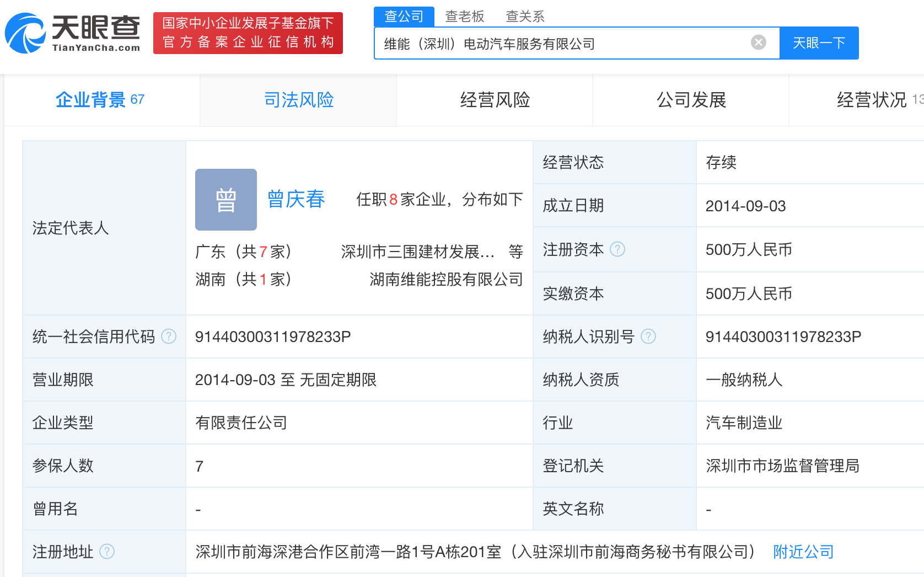Clear the search box text
The width and height of the screenshot is (924, 577).
pyautogui.click(x=759, y=42)
